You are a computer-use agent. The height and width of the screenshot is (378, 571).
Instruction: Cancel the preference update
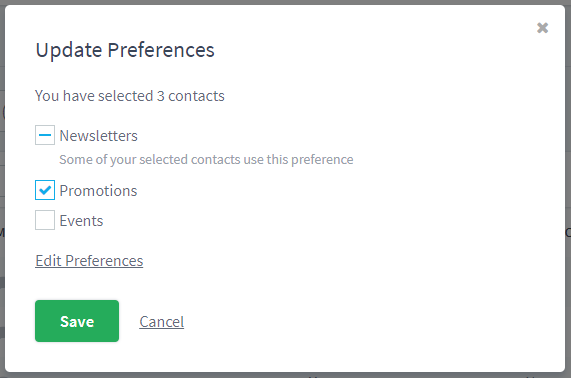coord(162,322)
